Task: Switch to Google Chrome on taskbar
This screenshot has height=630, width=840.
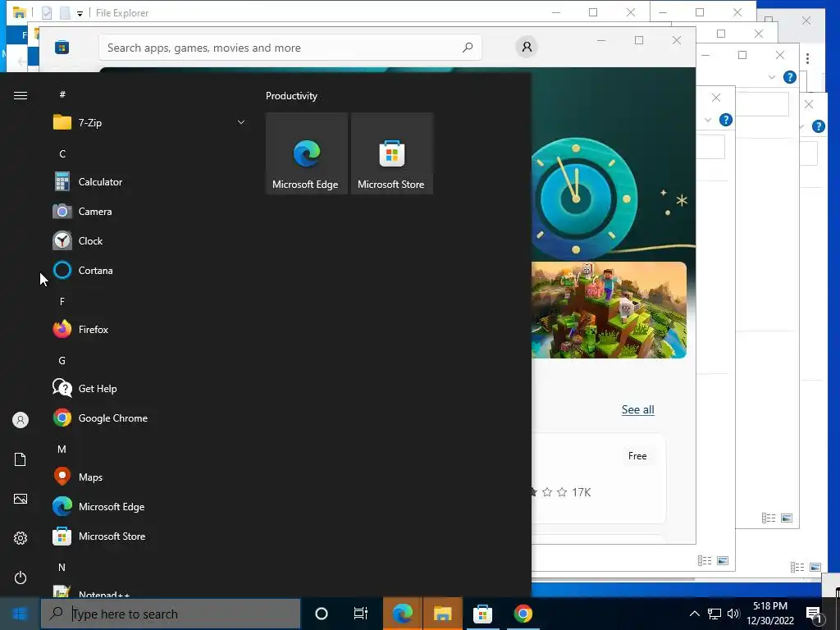Action: tap(523, 614)
